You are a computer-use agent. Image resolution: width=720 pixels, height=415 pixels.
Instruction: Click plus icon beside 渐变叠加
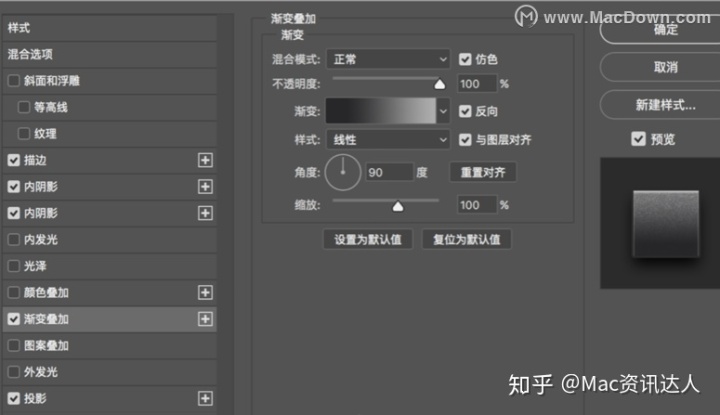coord(205,319)
